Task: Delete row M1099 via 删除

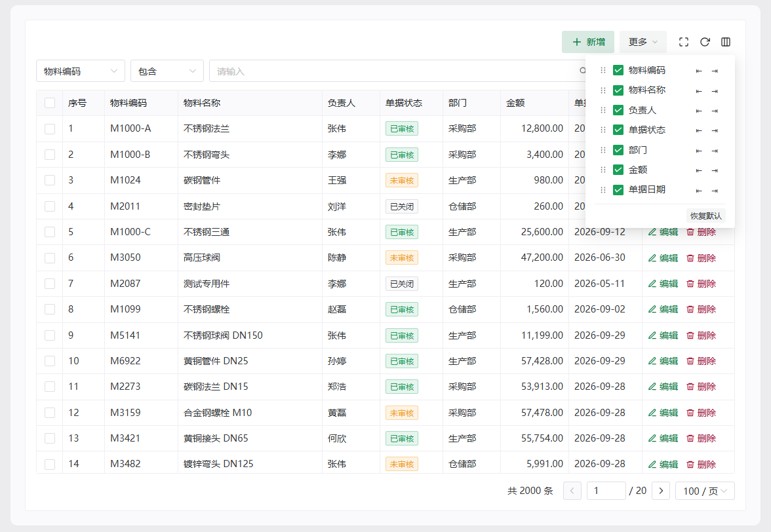Action: click(702, 309)
